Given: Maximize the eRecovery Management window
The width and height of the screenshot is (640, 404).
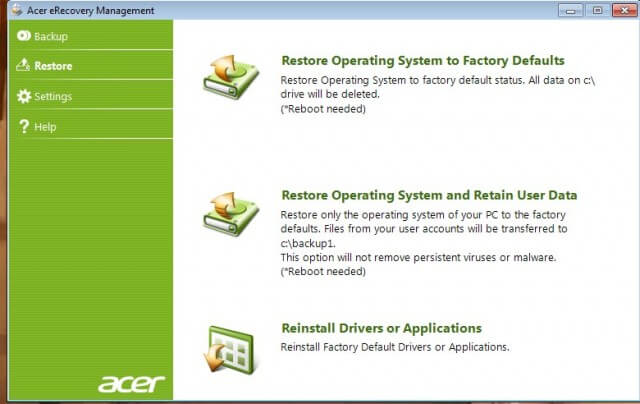Looking at the screenshot, I should [597, 10].
